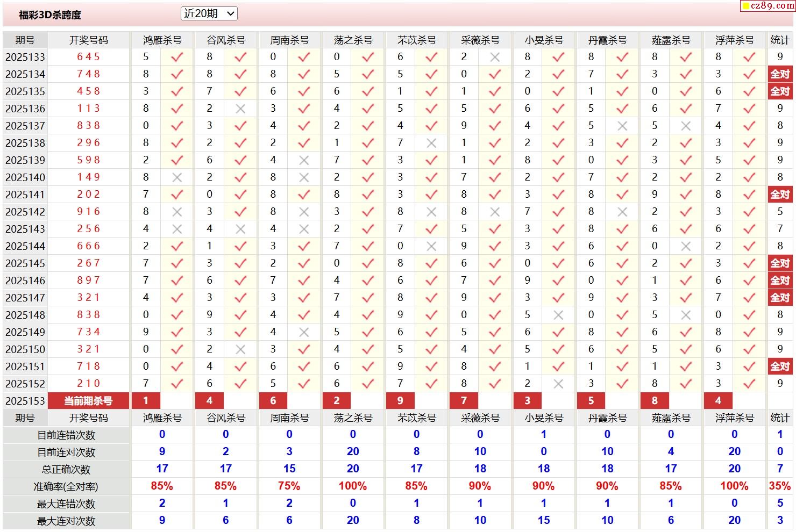Click the red 4 under 谷风杀号 in row 2025153
Screen dimensions: 796x532
209,401
